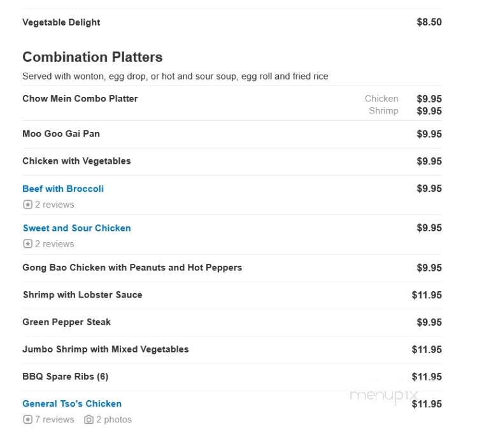Click the menupix watermark logo
Image resolution: width=498 pixels, height=448 pixels.
point(383,396)
